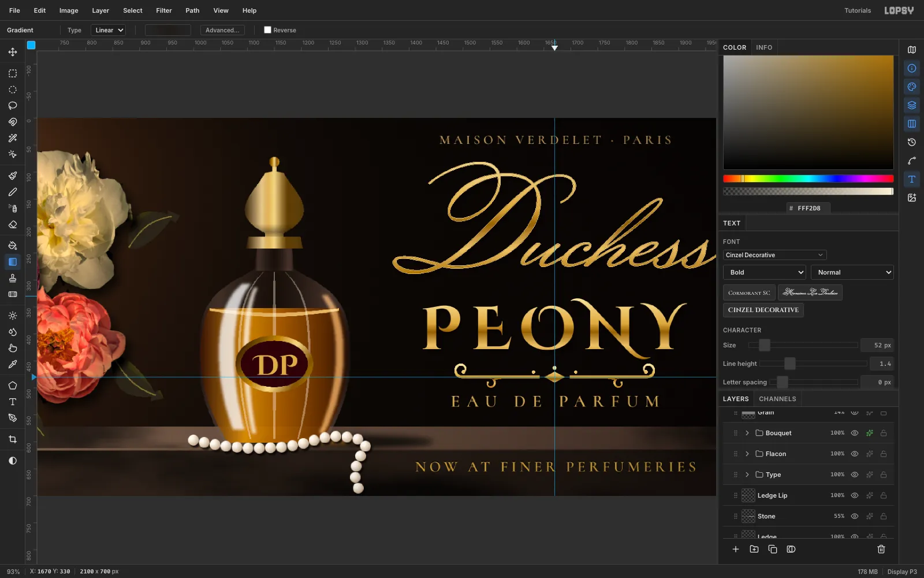Viewport: 924px width, 578px height.
Task: Open the Cinzel Decorative font dropdown
Action: (x=774, y=255)
